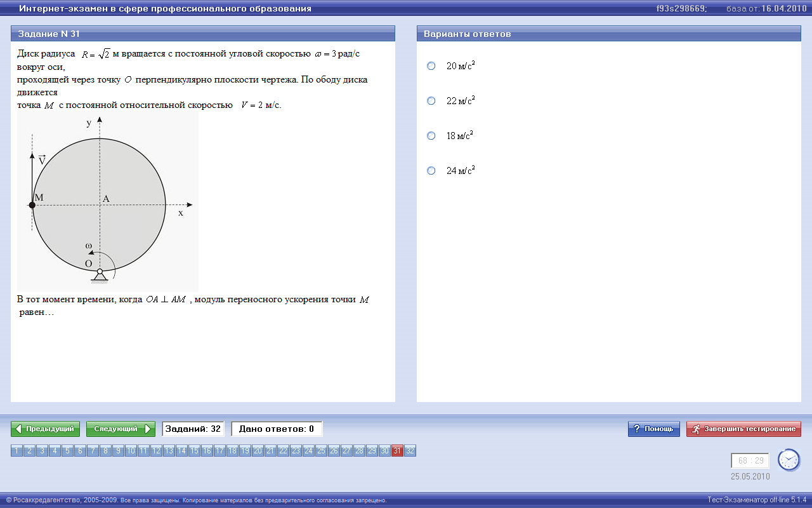
Task: Jump to question 25
Action: pyautogui.click(x=322, y=451)
